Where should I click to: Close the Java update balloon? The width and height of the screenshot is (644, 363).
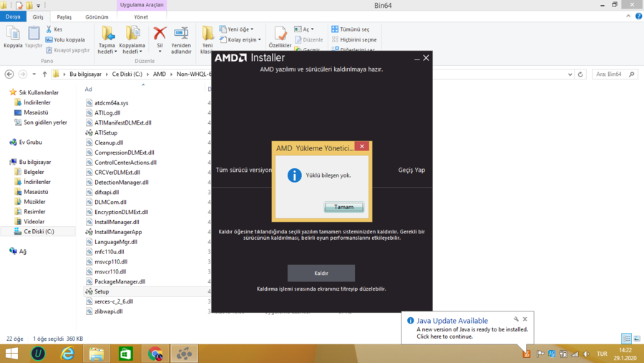pos(525,319)
